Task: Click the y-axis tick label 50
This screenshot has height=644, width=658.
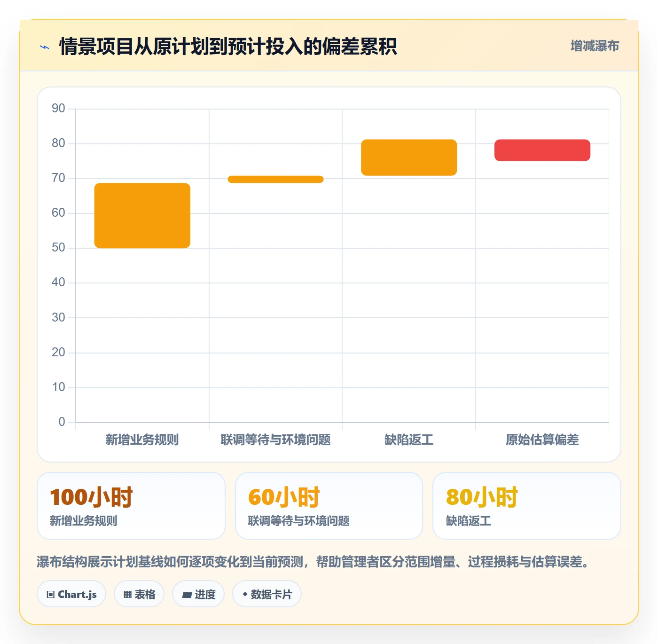Action: (x=59, y=248)
